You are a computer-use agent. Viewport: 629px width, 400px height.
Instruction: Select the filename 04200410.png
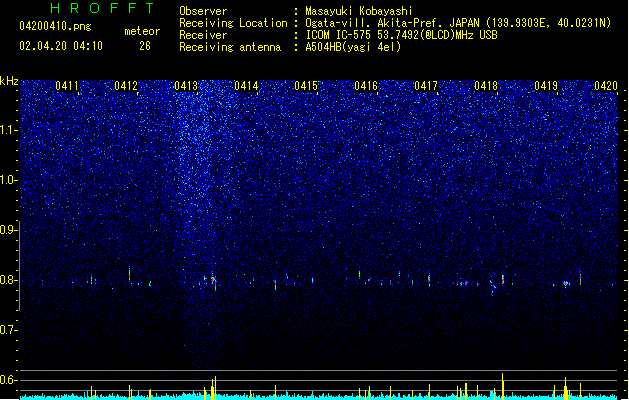55,27
